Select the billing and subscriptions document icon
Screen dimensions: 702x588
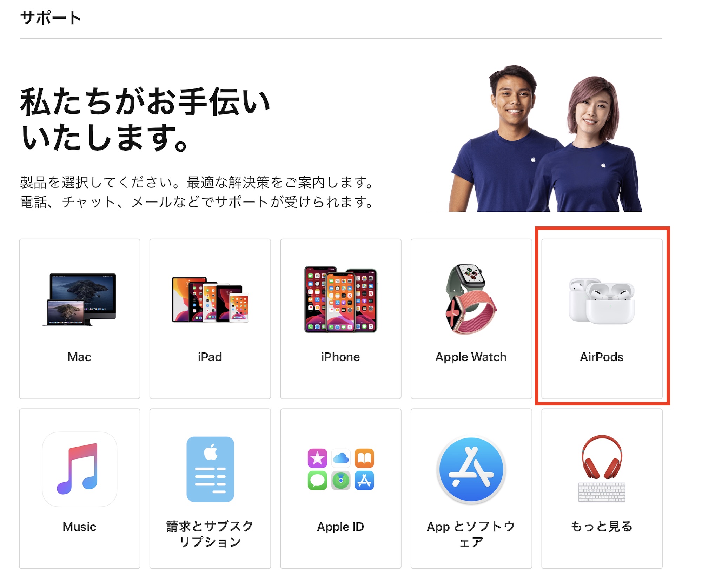(210, 469)
